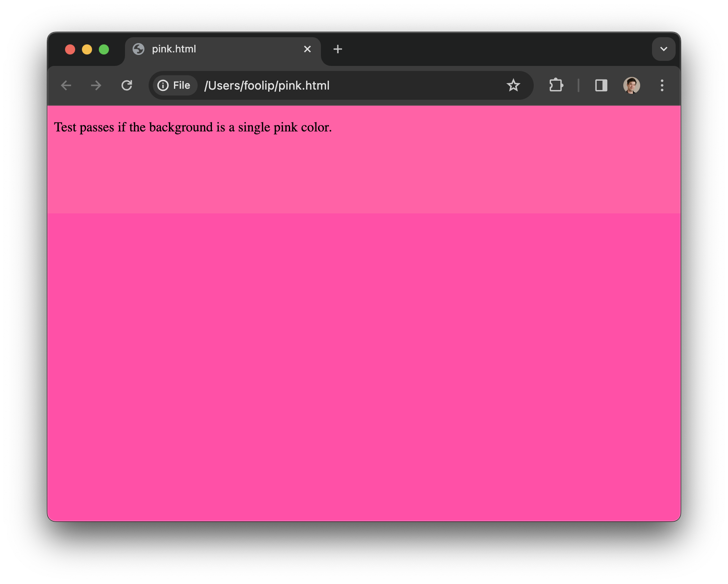Click the back navigation arrow
The height and width of the screenshot is (584, 728).
click(66, 86)
